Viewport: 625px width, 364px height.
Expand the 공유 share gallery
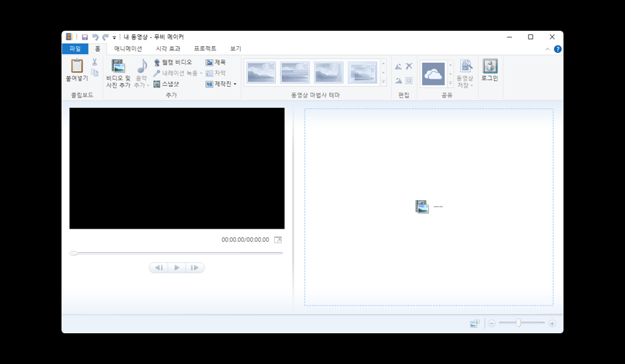(x=450, y=83)
